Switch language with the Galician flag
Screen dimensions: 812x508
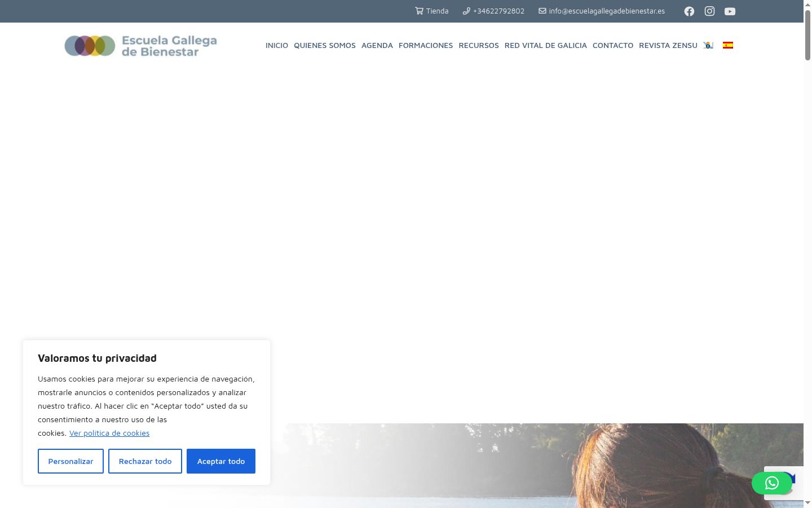point(708,45)
